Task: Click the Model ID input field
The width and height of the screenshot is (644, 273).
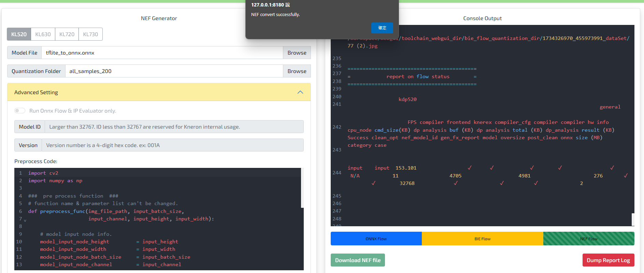Action: point(174,127)
